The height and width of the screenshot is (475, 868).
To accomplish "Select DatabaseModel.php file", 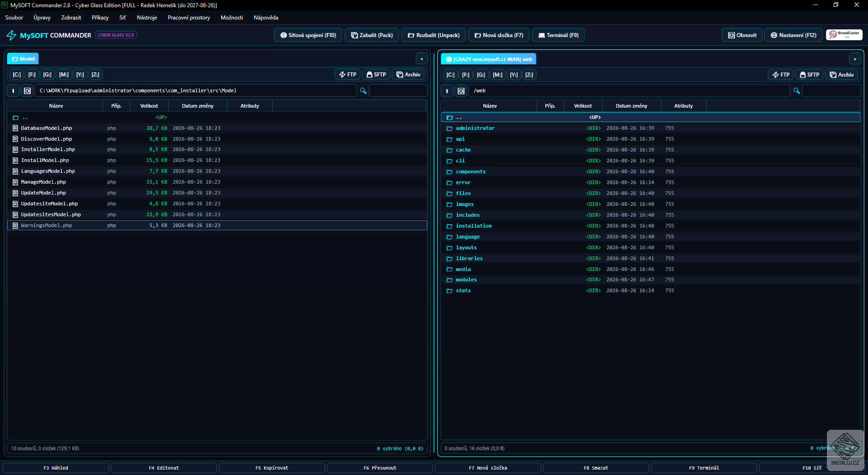I will tap(217, 128).
